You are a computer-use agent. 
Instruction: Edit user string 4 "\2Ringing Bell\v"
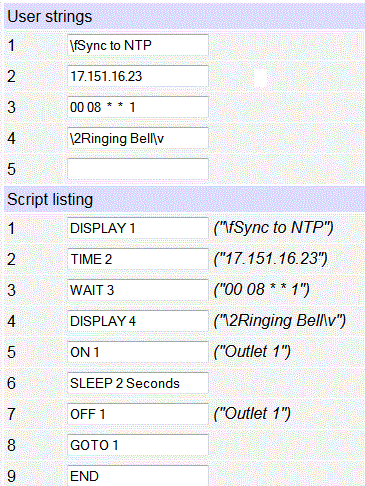[x=138, y=138]
